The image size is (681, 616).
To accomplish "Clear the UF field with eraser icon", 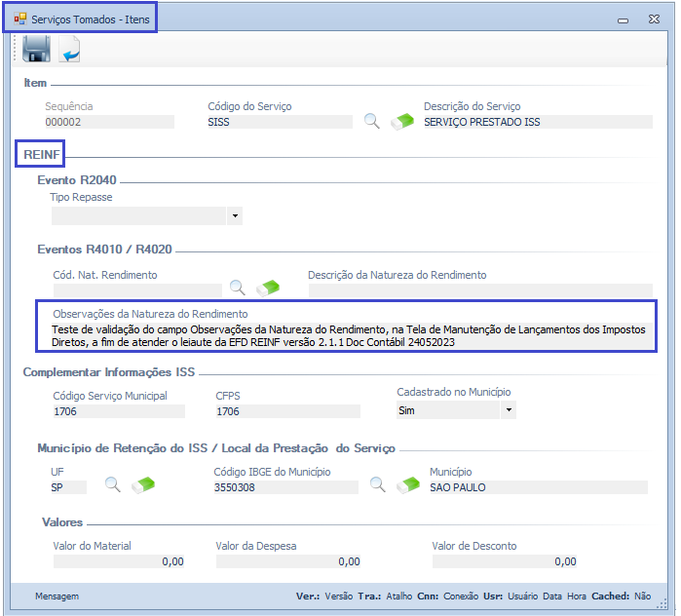I will (143, 484).
